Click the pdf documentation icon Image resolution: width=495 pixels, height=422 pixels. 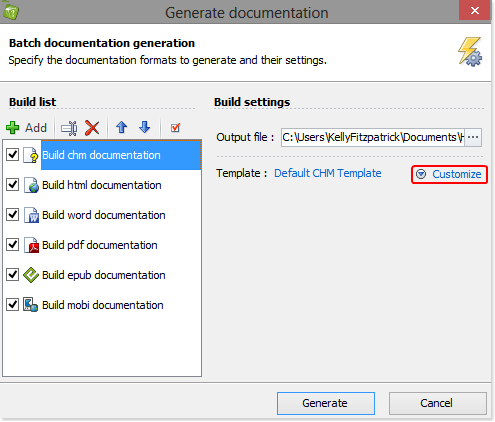tap(31, 245)
